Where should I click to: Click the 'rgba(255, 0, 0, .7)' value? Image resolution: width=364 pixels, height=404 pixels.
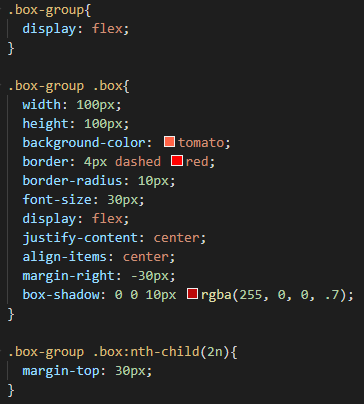click(273, 295)
